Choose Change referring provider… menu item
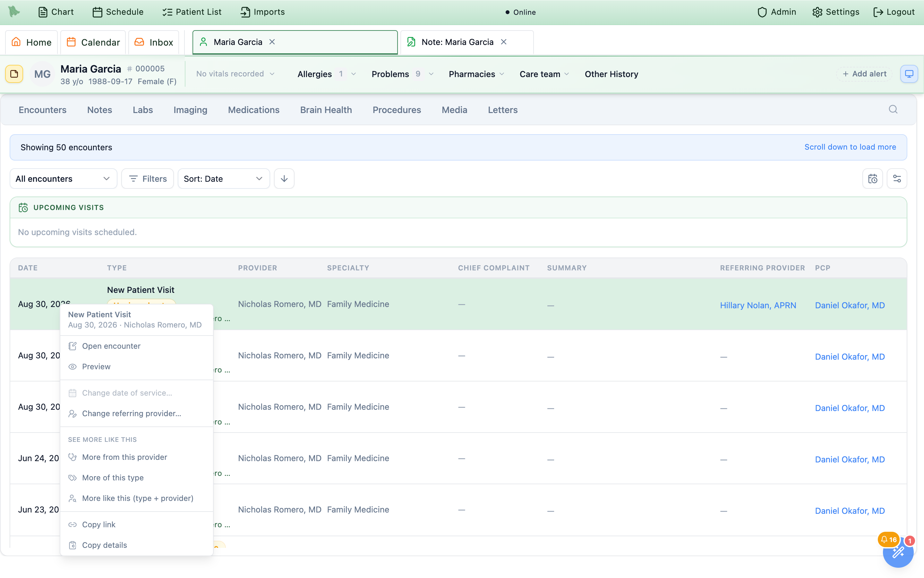Image resolution: width=924 pixels, height=578 pixels. (137, 413)
